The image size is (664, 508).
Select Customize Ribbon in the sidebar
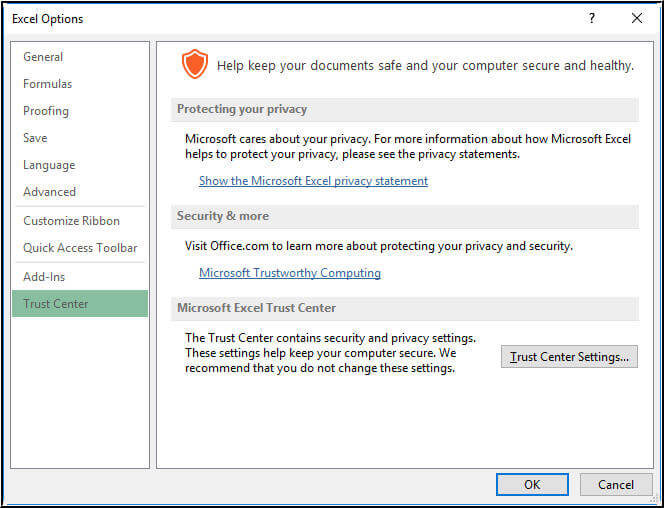pyautogui.click(x=71, y=221)
